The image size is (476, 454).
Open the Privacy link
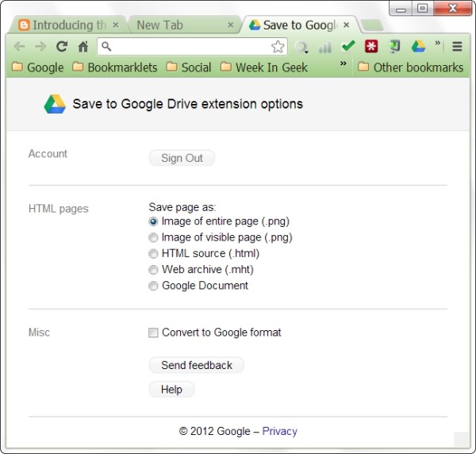point(279,431)
